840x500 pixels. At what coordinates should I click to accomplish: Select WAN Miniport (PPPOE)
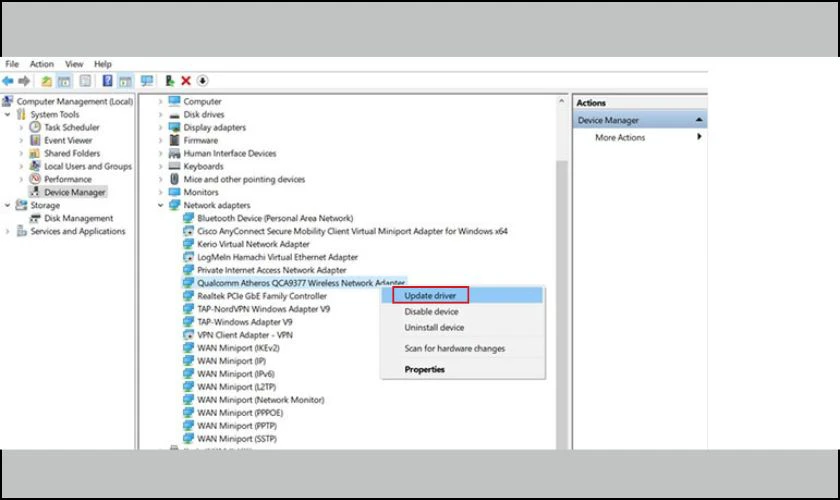239,413
